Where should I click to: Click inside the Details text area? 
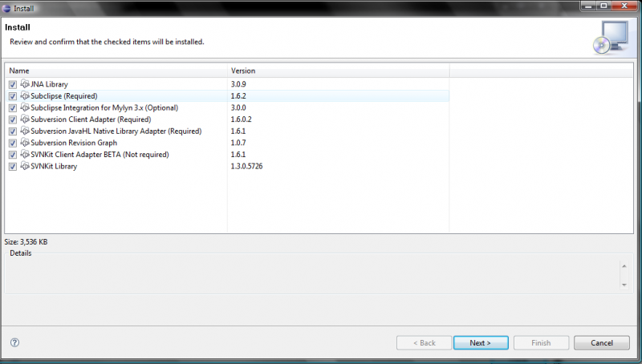[x=312, y=275]
